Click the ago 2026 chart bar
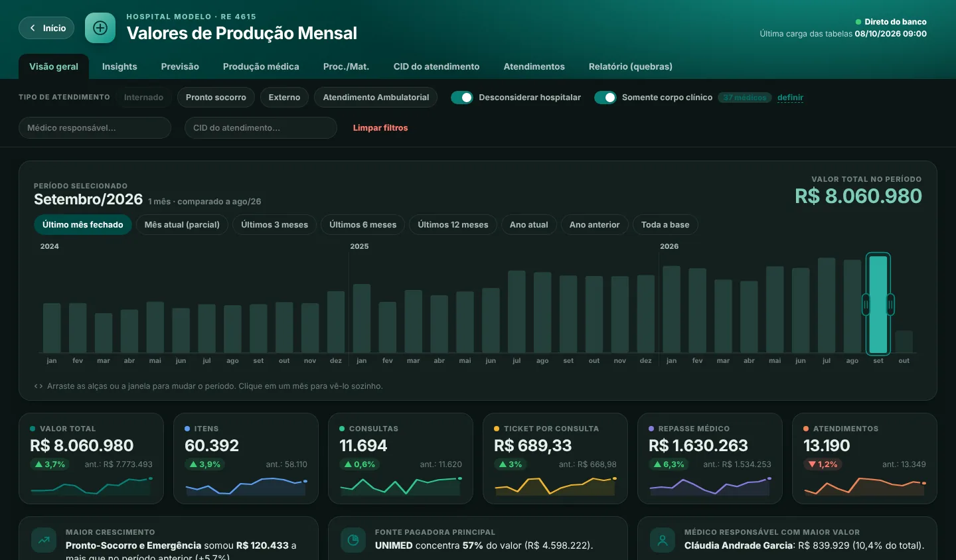 (x=852, y=307)
